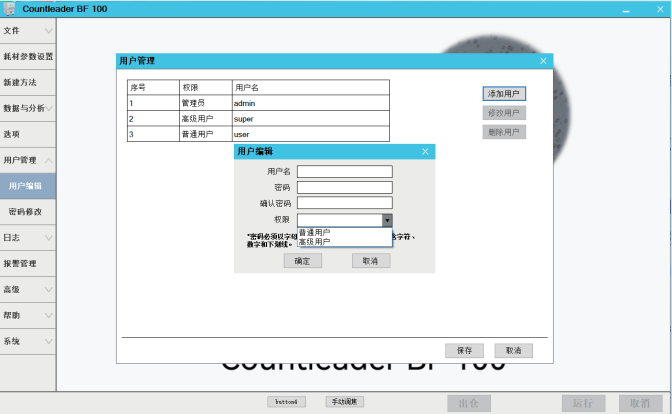Viewport: 672px width, 414px height.
Task: Open 耗材参数设置 in the sidebar
Action: (27, 56)
